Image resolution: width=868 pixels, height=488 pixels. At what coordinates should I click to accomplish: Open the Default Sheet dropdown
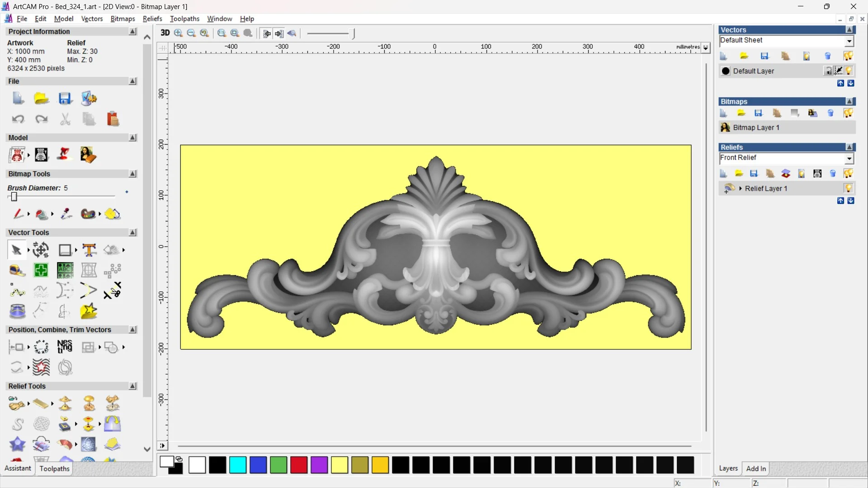click(849, 41)
